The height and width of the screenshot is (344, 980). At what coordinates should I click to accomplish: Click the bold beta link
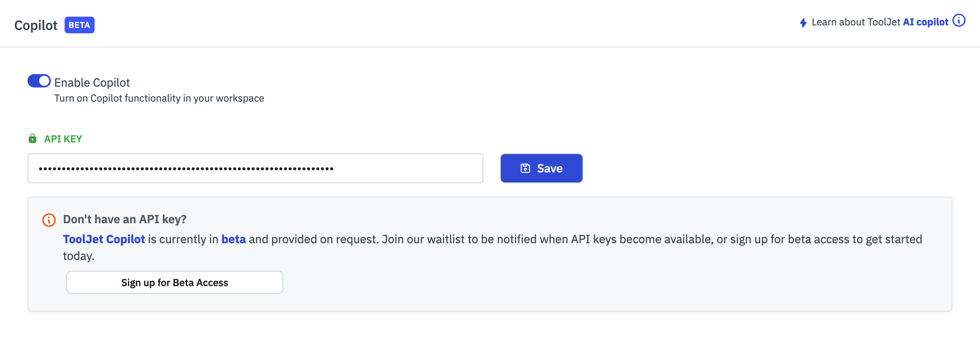(x=233, y=239)
